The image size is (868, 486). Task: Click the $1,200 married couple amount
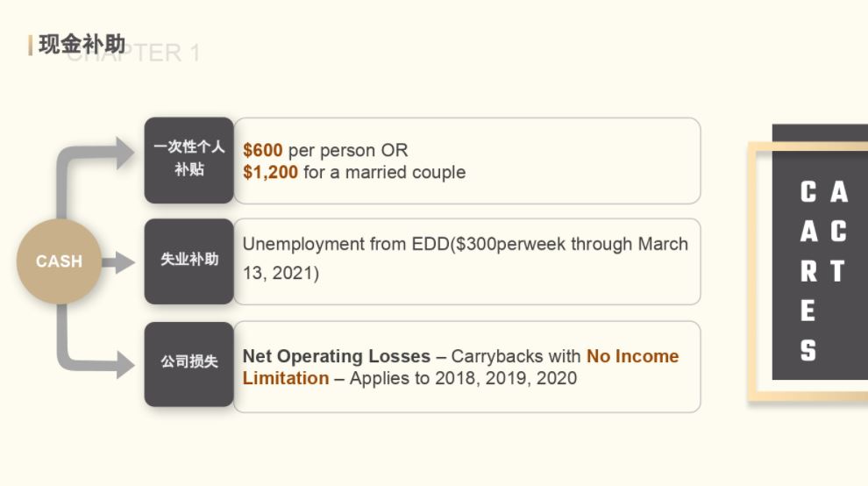pos(270,172)
